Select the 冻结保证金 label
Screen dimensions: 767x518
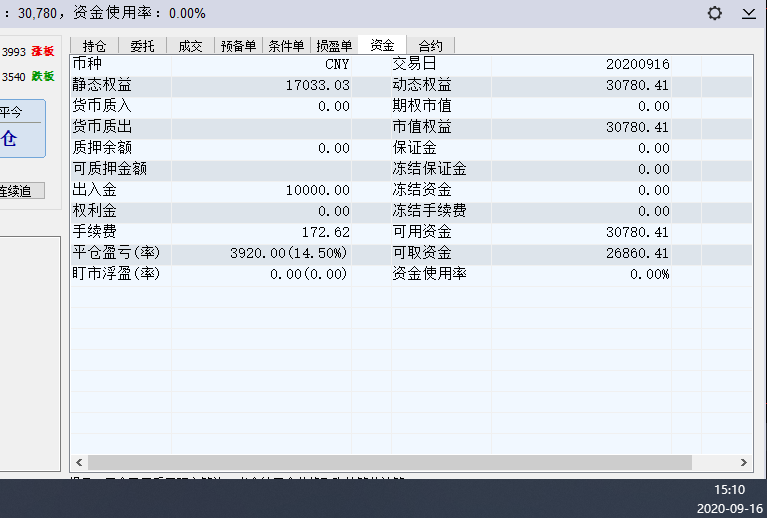(x=429, y=169)
